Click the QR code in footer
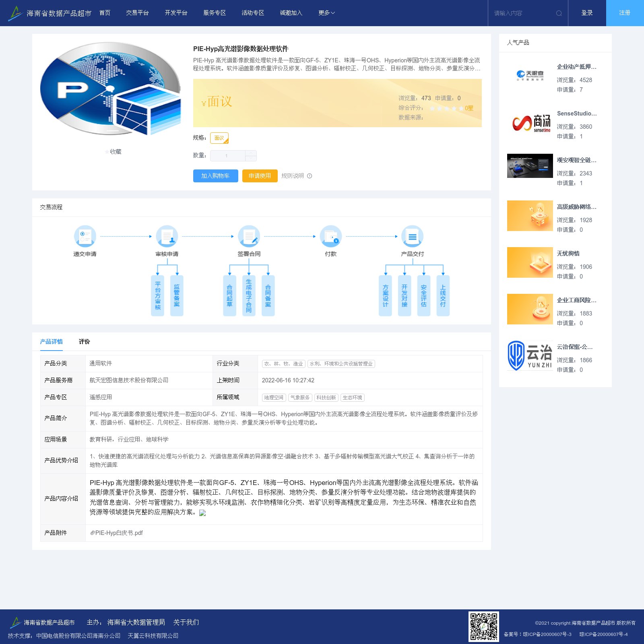 [x=484, y=626]
